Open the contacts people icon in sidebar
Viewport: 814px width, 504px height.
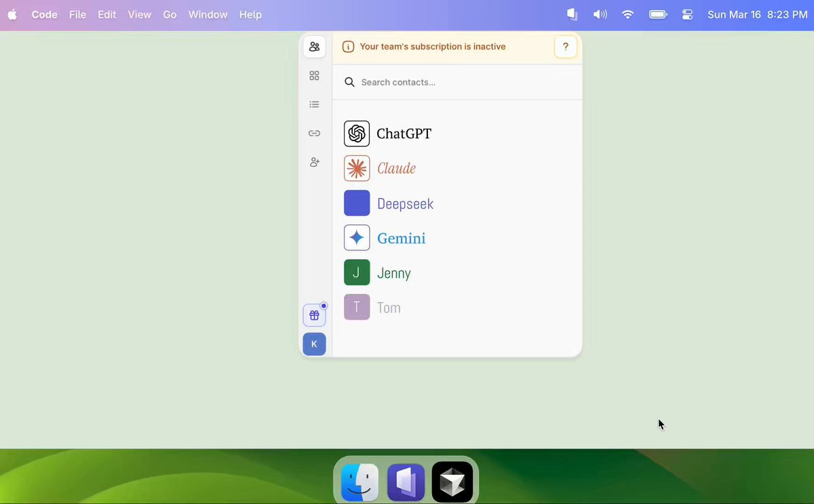tap(314, 47)
